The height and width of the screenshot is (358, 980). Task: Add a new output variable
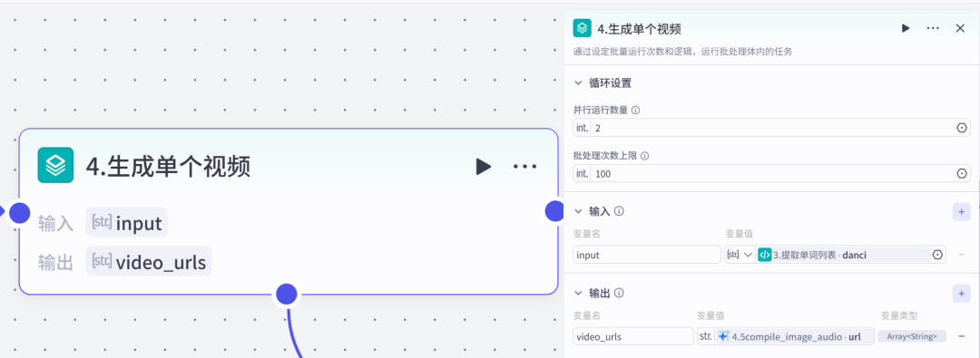[x=961, y=293]
